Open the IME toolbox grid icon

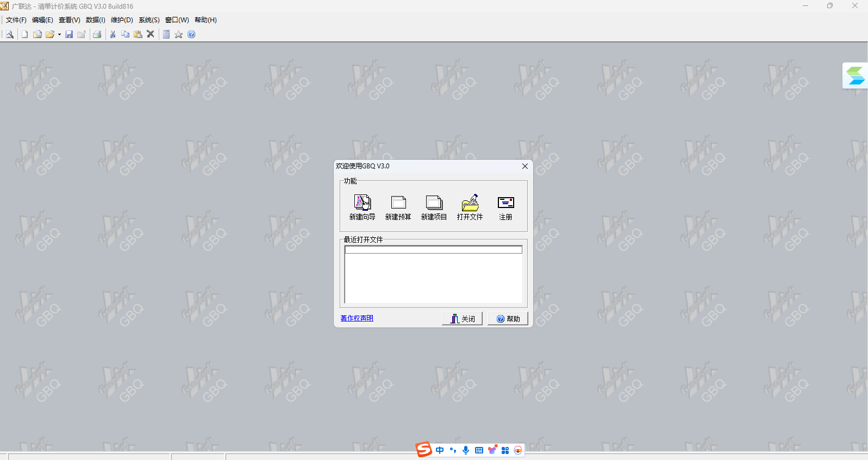[505, 450]
